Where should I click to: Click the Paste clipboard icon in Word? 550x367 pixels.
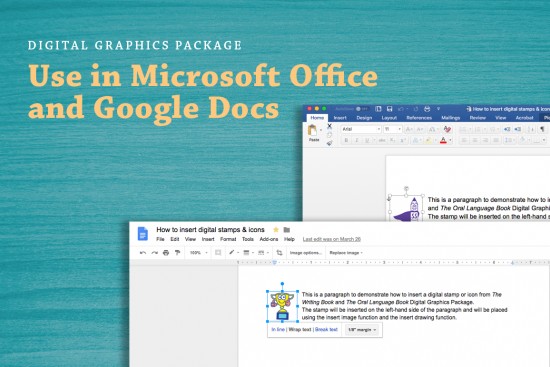312,130
